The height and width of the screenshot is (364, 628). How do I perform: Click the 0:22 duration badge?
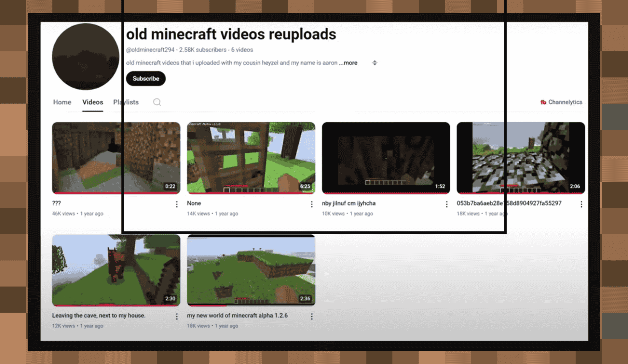pyautogui.click(x=170, y=186)
